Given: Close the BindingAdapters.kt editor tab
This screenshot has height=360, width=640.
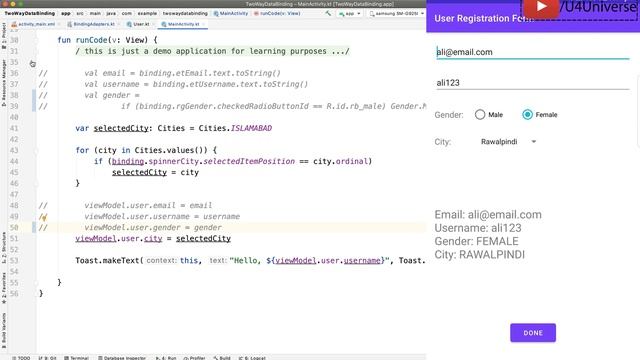Looking at the screenshot, I should (119, 24).
